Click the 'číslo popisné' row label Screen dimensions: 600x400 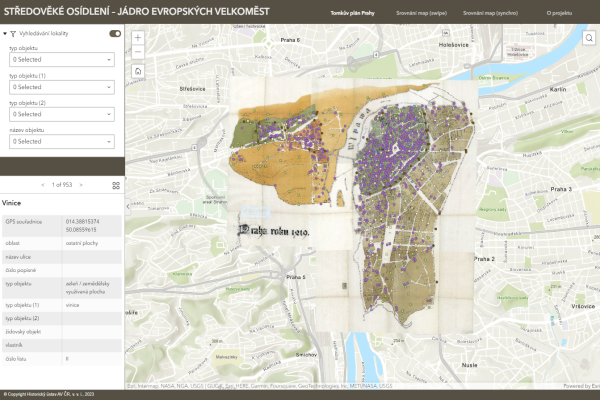pos(21,270)
